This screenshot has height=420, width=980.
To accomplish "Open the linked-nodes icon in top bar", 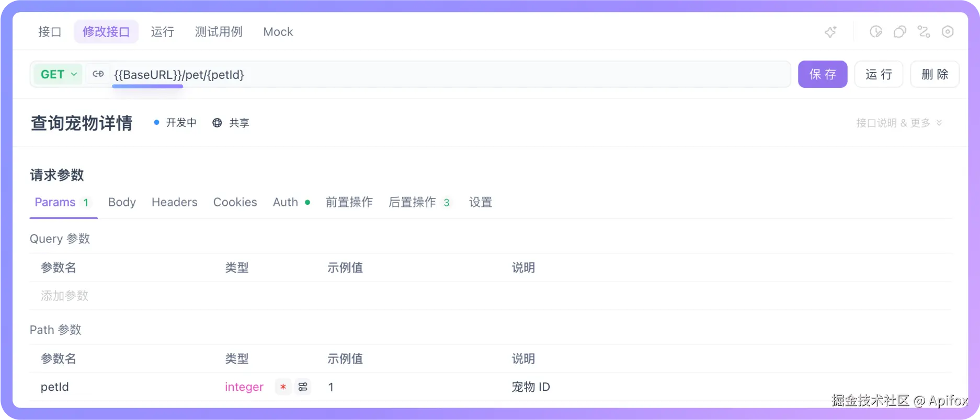I will pyautogui.click(x=924, y=32).
